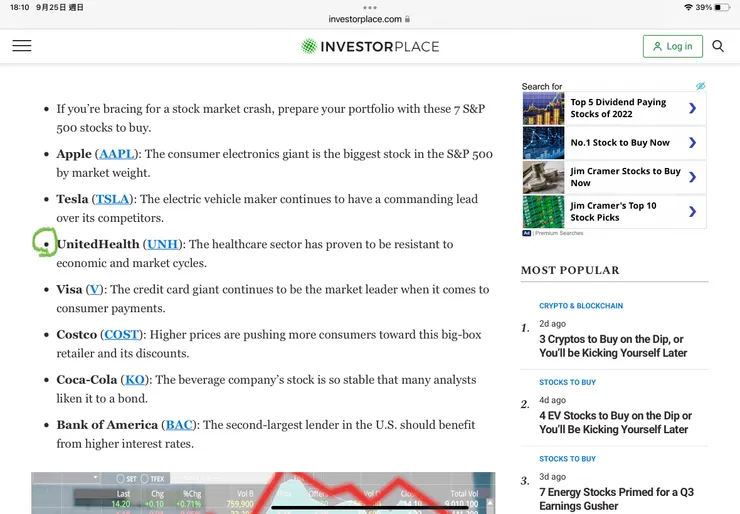Open the UNH ticker link
Image resolution: width=740 pixels, height=514 pixels.
tap(162, 244)
